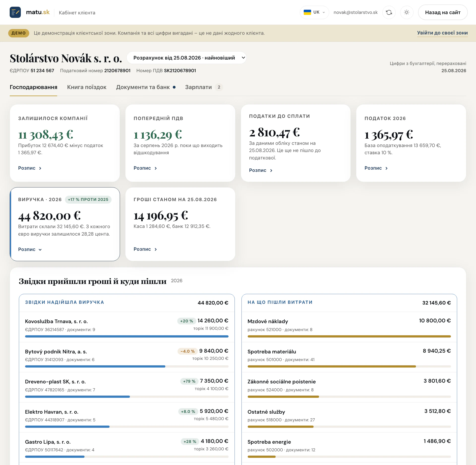The width and height of the screenshot is (476, 465).
Task: Click novak@stolarstvo.sk account email
Action: pyautogui.click(x=356, y=12)
